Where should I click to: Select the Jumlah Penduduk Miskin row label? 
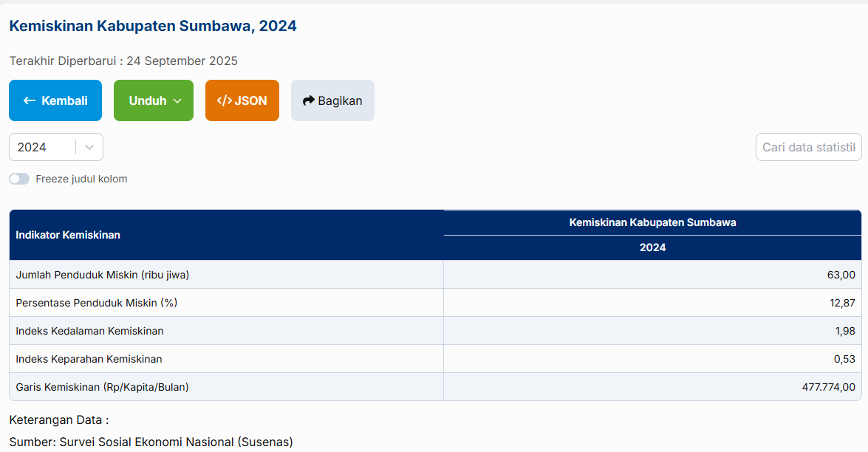click(x=103, y=275)
